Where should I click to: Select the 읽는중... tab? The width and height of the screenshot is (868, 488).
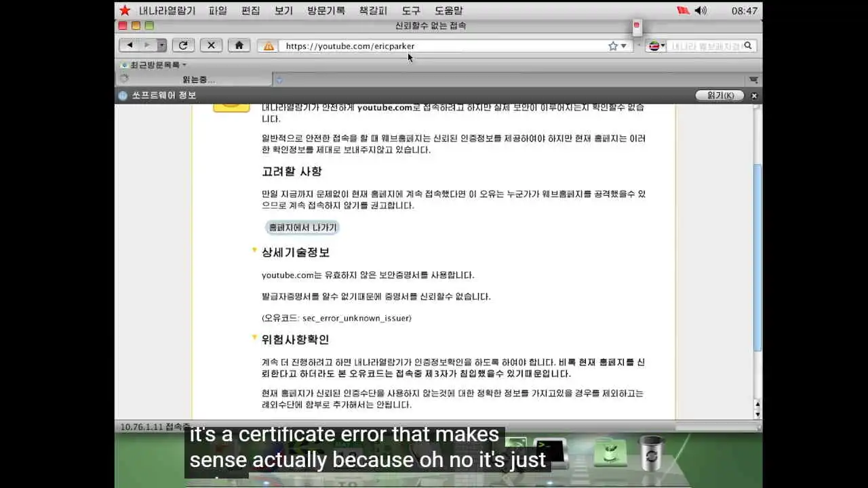(x=193, y=79)
